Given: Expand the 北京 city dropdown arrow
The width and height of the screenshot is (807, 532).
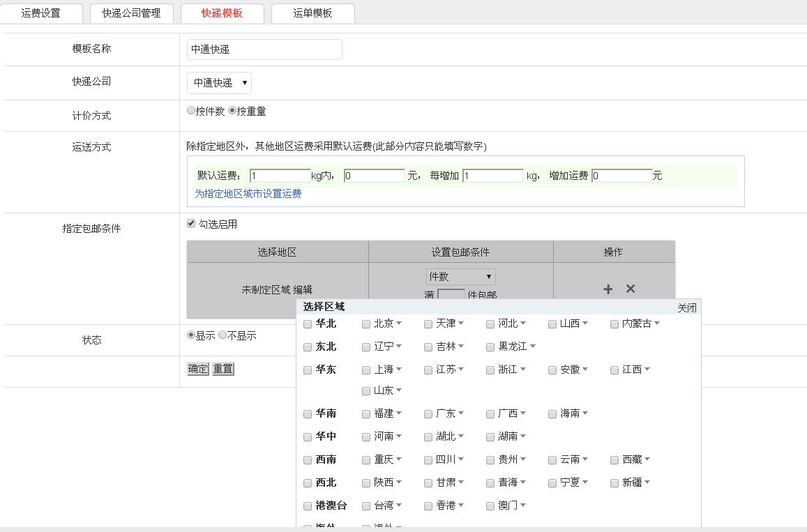Looking at the screenshot, I should (x=399, y=324).
